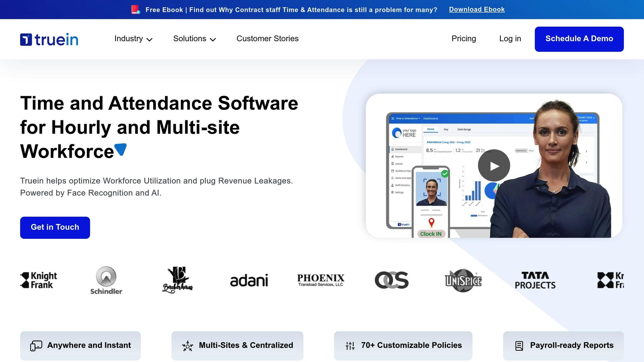Tap the red location pin above Clock IN
Image resolution: width=644 pixels, height=362 pixels.
pos(431,222)
